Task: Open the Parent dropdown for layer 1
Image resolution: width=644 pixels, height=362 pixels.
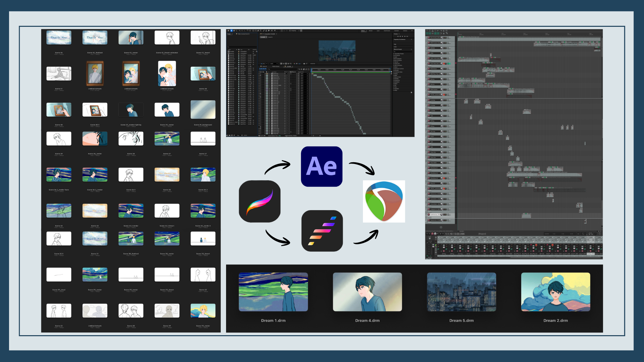Action: (304, 74)
